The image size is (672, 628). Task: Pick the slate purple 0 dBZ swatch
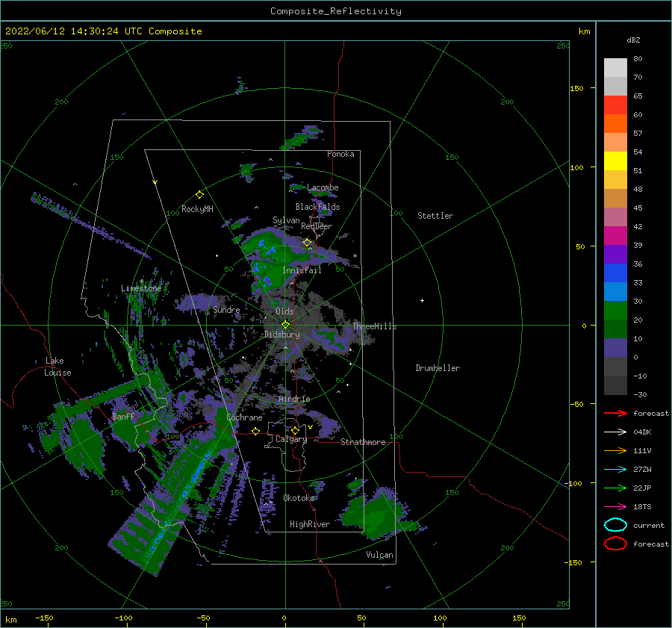615,348
